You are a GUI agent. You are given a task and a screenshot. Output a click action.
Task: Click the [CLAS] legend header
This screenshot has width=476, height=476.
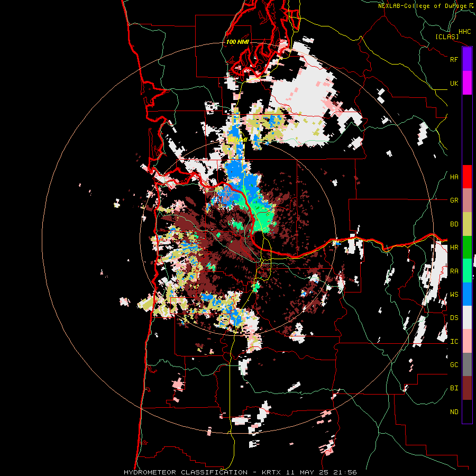tap(447, 37)
